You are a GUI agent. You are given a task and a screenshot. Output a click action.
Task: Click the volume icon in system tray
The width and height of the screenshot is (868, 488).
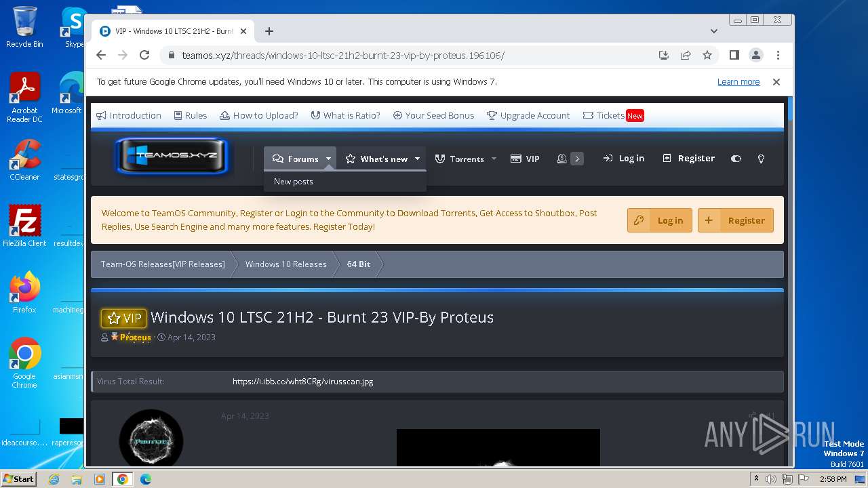coord(771,479)
